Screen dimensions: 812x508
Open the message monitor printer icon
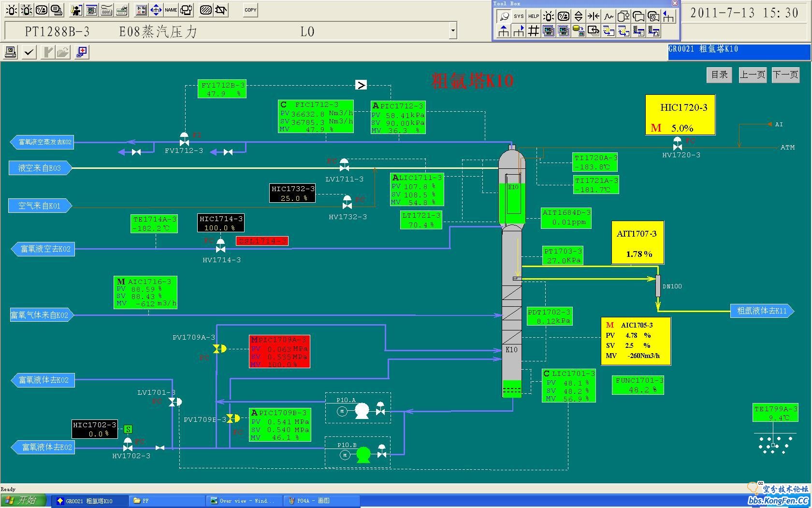[57, 10]
